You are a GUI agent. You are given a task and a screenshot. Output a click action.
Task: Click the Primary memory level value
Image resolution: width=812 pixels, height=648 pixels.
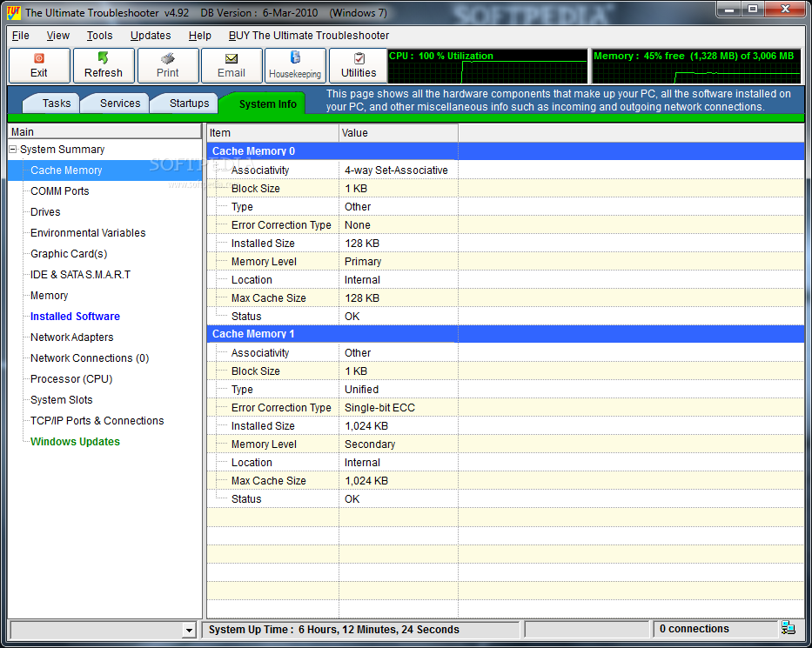tap(363, 262)
